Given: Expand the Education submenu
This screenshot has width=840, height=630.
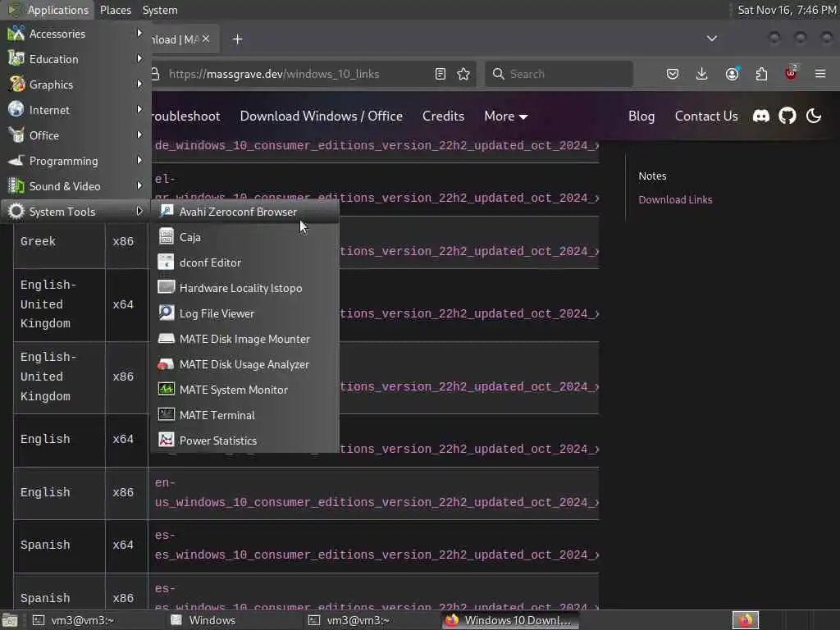Looking at the screenshot, I should (75, 59).
